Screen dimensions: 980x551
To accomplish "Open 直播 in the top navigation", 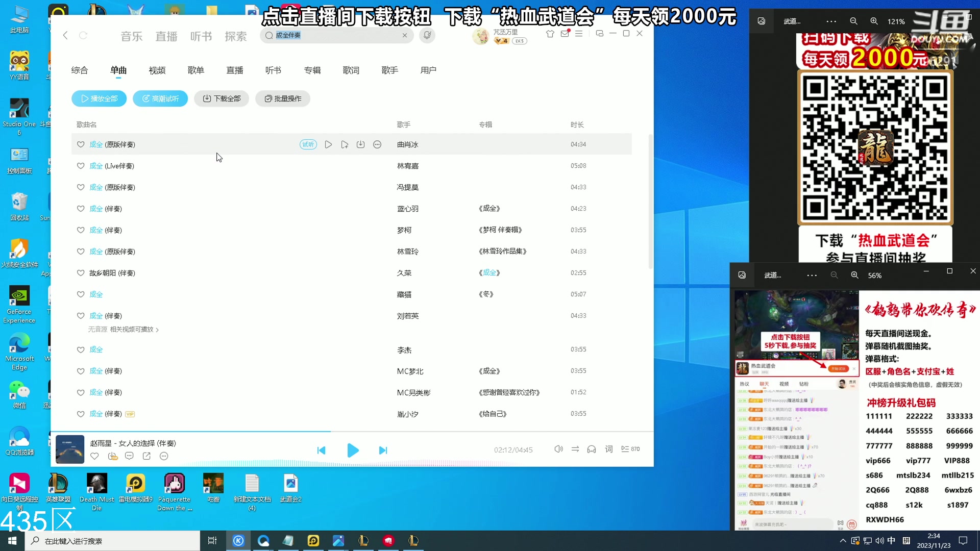I will pos(166,36).
